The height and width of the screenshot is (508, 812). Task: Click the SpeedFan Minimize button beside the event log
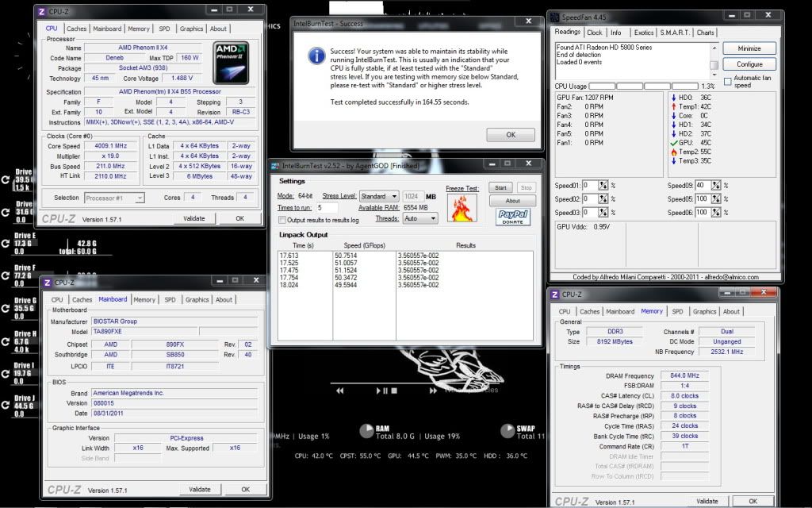click(x=749, y=48)
